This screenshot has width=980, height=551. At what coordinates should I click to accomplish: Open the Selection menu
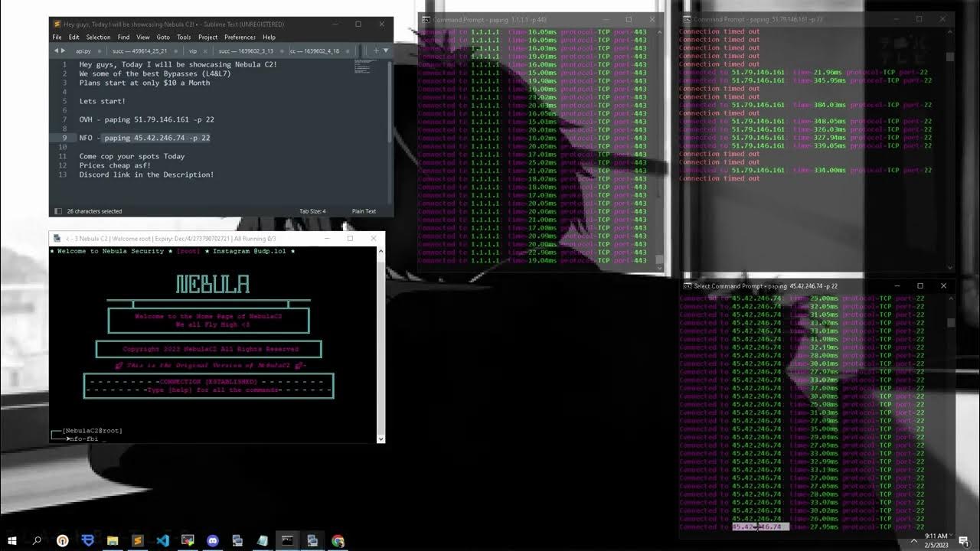point(98,37)
